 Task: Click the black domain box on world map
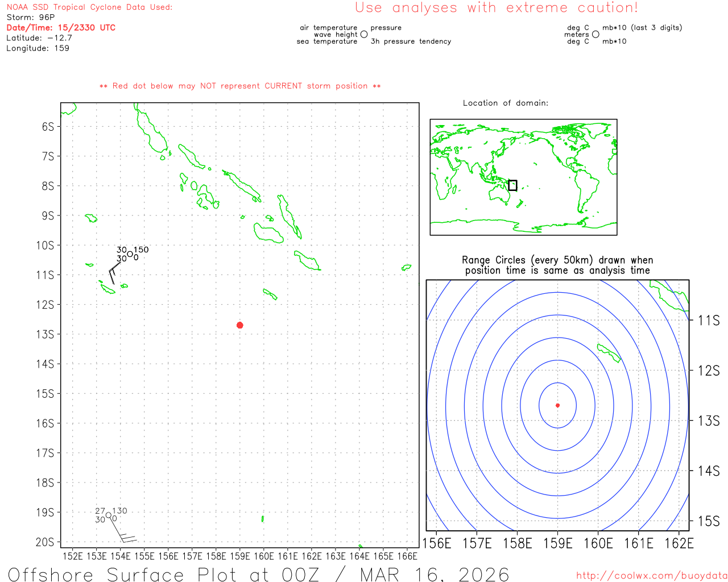click(x=512, y=185)
